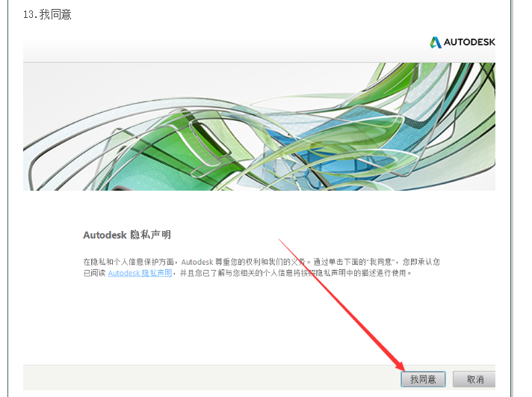Click the Autodesk banner artwork image
532x397 pixels.
pos(259,126)
